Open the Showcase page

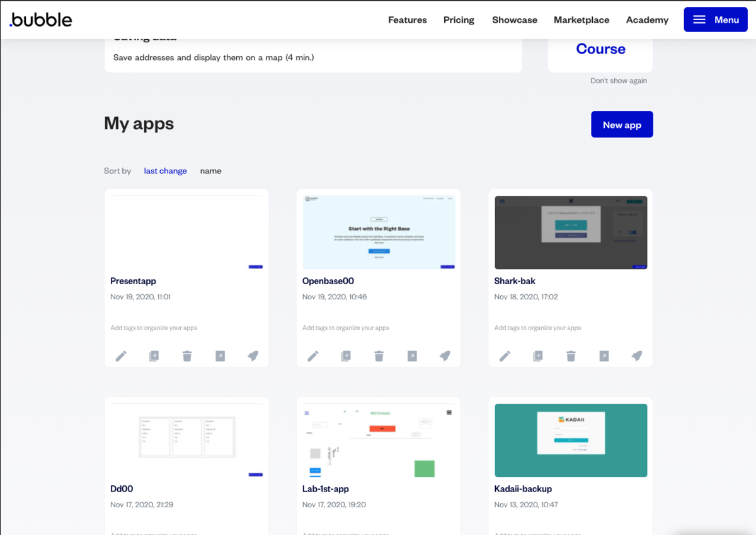coord(515,20)
